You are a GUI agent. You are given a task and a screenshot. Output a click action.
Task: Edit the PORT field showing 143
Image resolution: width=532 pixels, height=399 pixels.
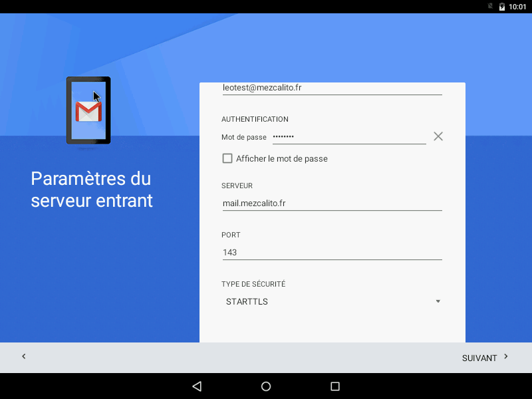[332, 252]
